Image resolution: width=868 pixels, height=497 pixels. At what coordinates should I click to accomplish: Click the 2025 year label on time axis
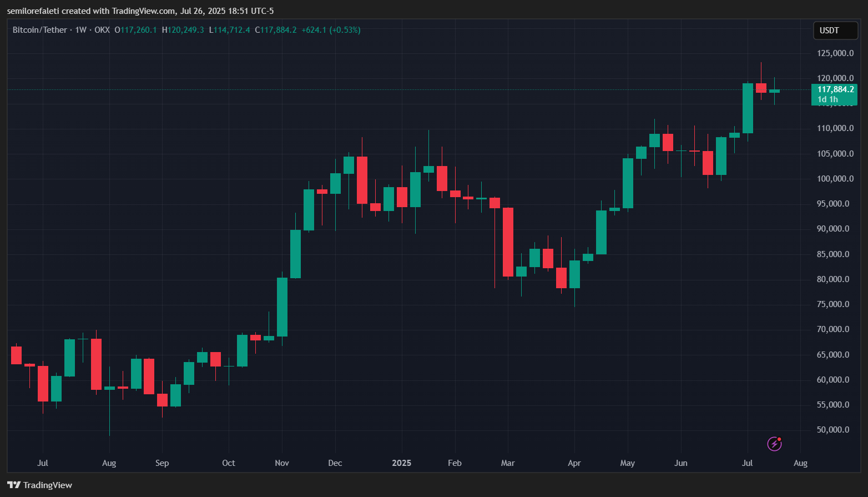(401, 463)
